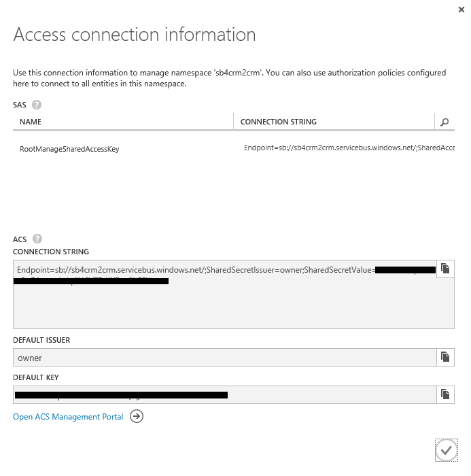Click the redacted default key field
This screenshot has height=476, width=471.
point(224,394)
